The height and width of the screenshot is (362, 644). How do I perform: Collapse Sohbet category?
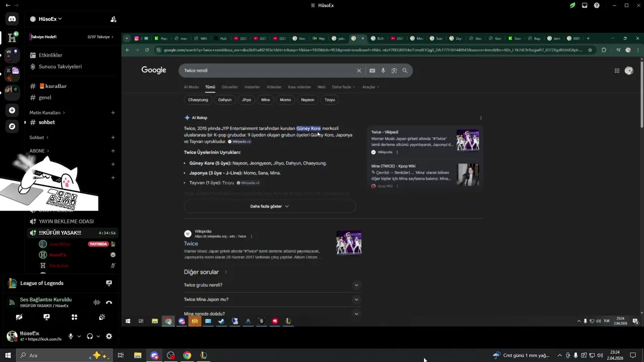[39, 137]
